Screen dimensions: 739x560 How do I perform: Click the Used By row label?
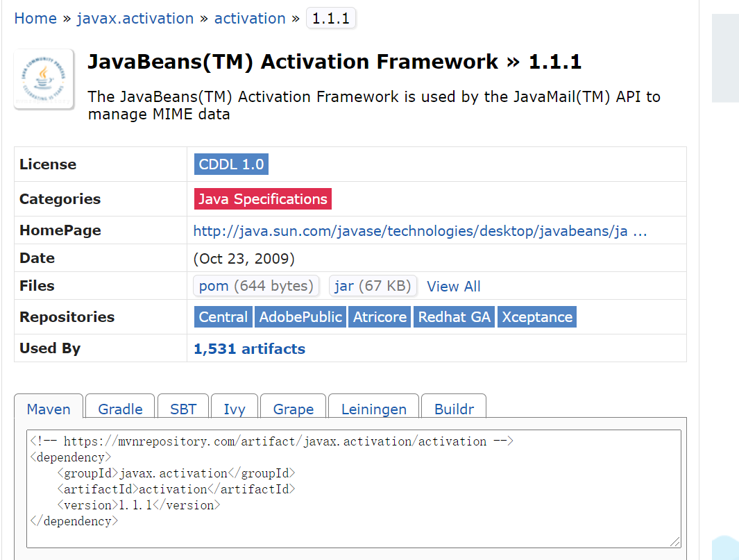50,348
